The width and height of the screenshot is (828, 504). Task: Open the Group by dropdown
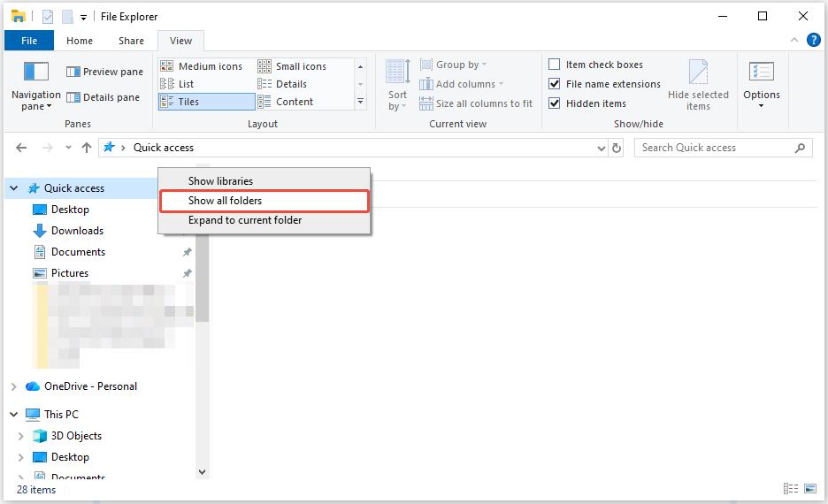[x=453, y=65]
